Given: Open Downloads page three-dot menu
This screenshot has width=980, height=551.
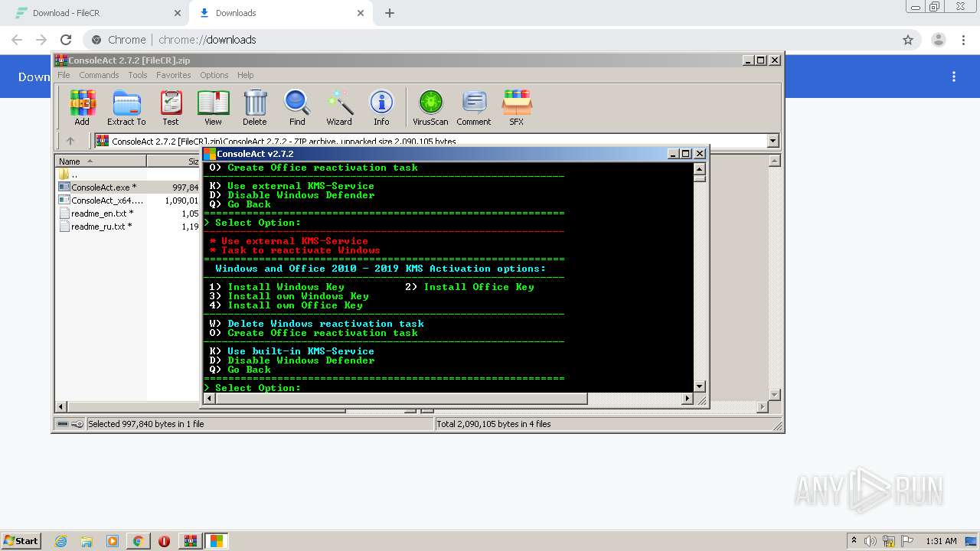Looking at the screenshot, I should (x=954, y=77).
